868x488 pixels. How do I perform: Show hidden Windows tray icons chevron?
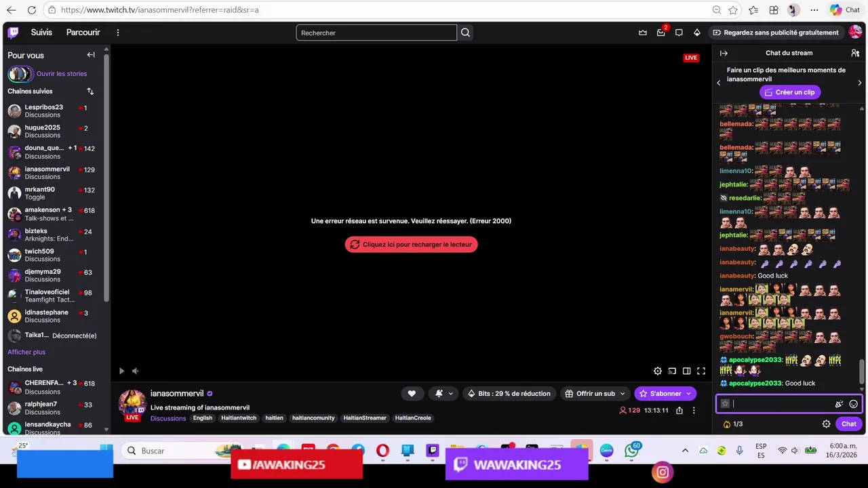pyautogui.click(x=685, y=451)
